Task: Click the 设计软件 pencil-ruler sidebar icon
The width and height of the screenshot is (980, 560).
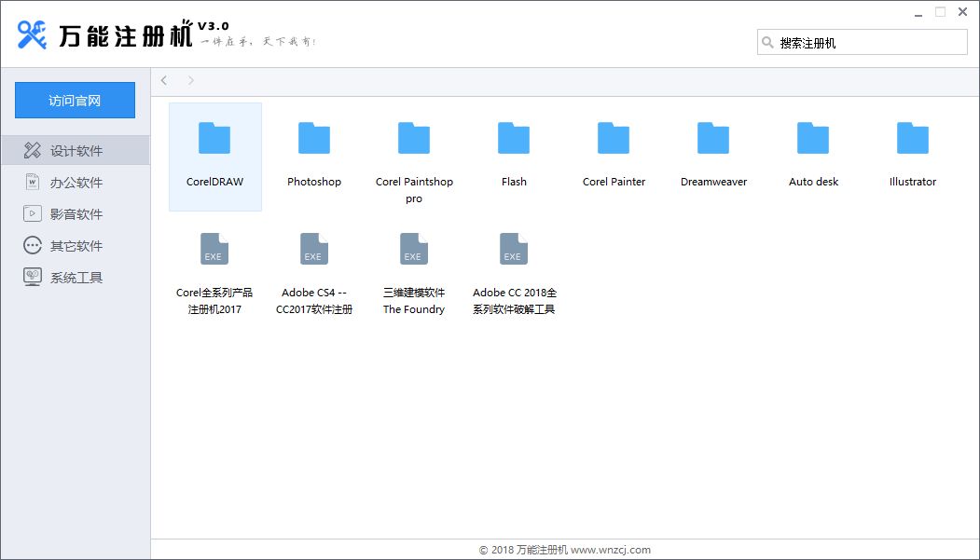Action: (33, 150)
